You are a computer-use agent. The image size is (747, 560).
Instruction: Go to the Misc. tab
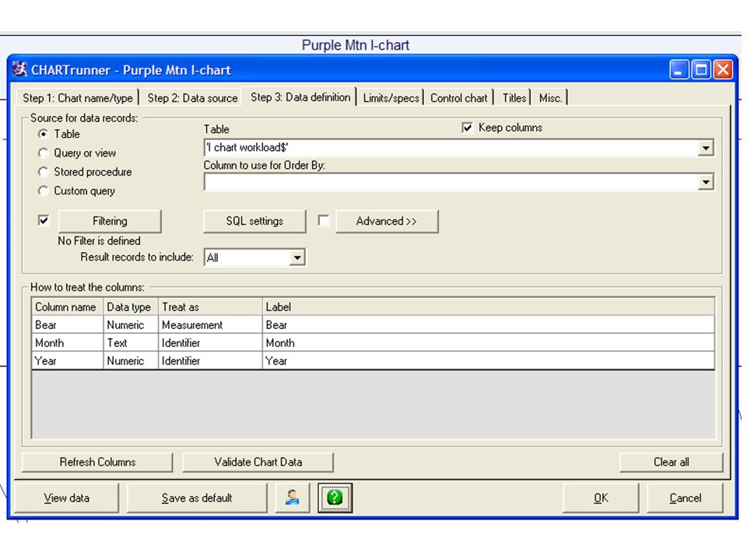click(551, 98)
